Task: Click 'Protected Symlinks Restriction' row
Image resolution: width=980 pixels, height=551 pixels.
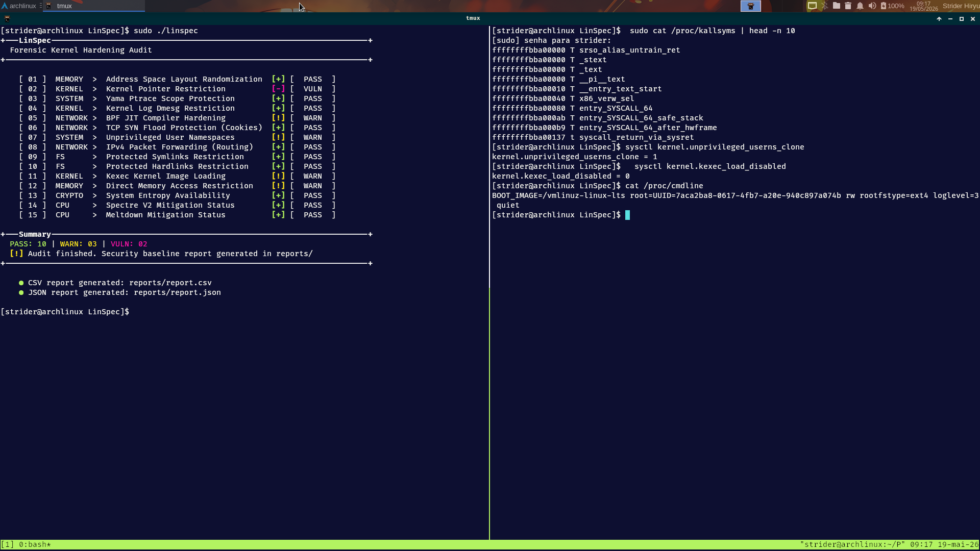Action: (177, 157)
